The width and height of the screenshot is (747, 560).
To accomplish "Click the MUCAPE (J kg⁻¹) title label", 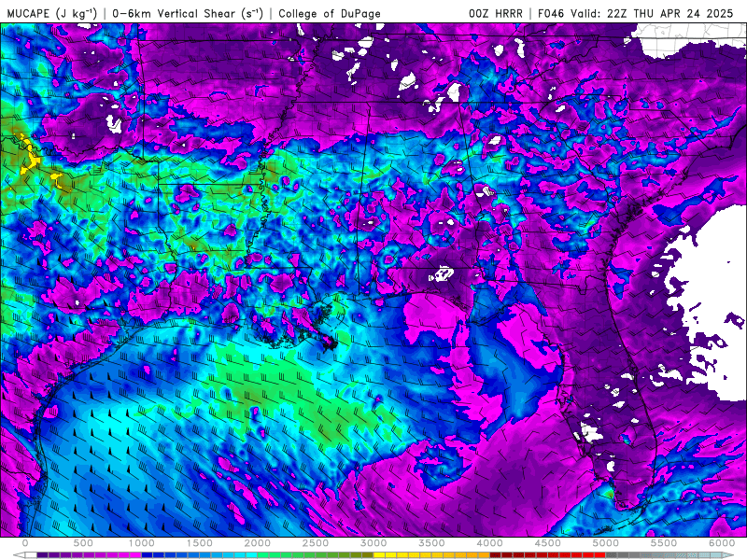I will (x=52, y=13).
